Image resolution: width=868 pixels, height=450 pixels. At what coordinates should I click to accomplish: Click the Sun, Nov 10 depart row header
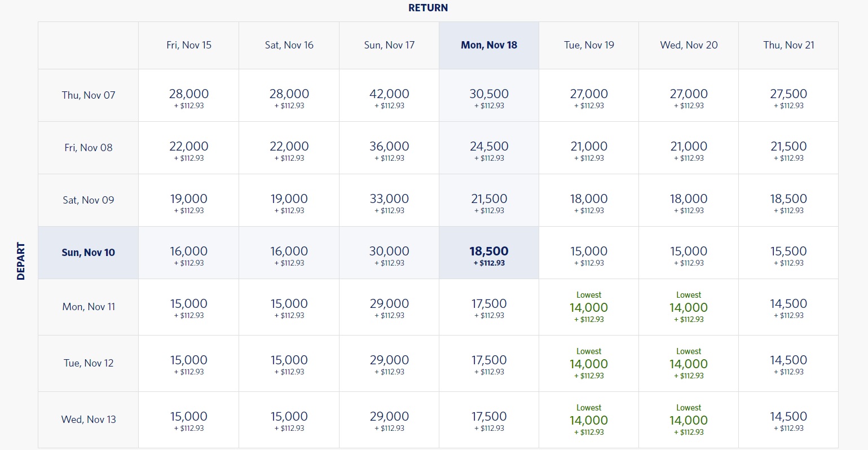point(89,253)
